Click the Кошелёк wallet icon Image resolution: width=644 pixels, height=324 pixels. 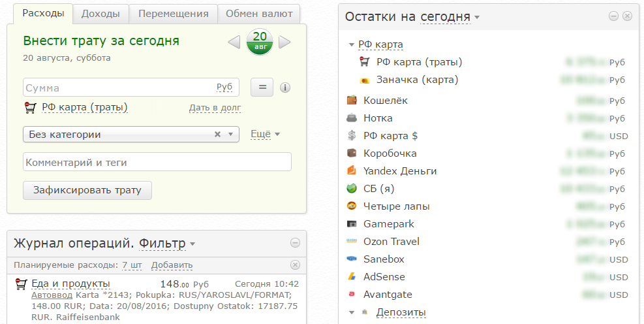point(352,100)
